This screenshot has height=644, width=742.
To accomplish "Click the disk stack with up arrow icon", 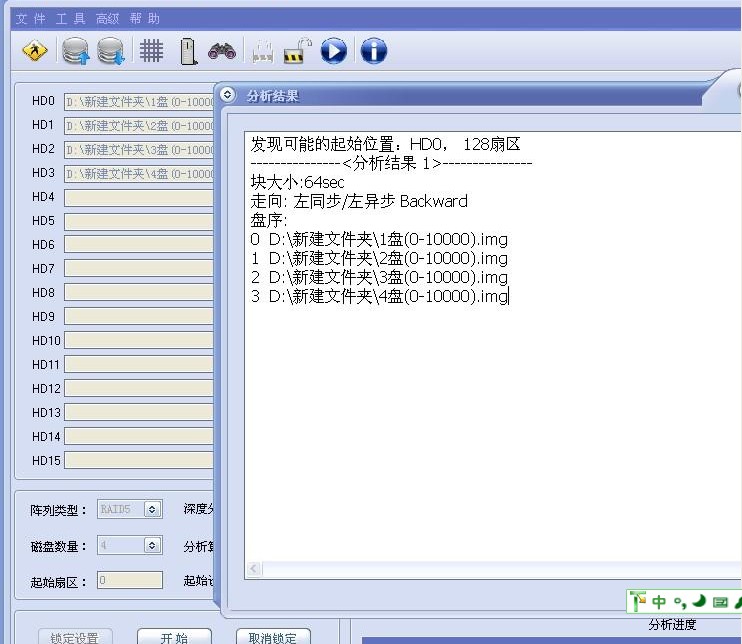I will coord(76,51).
